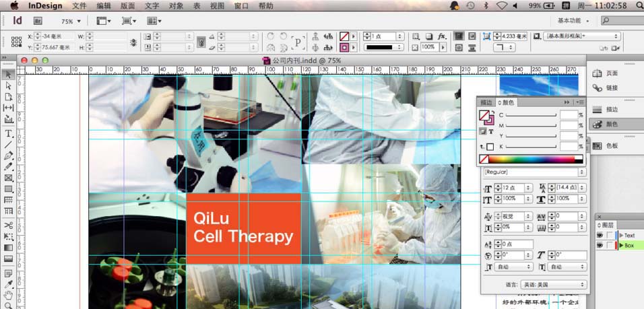Select the Note tool
This screenshot has width=644, height=309.
coord(8,273)
